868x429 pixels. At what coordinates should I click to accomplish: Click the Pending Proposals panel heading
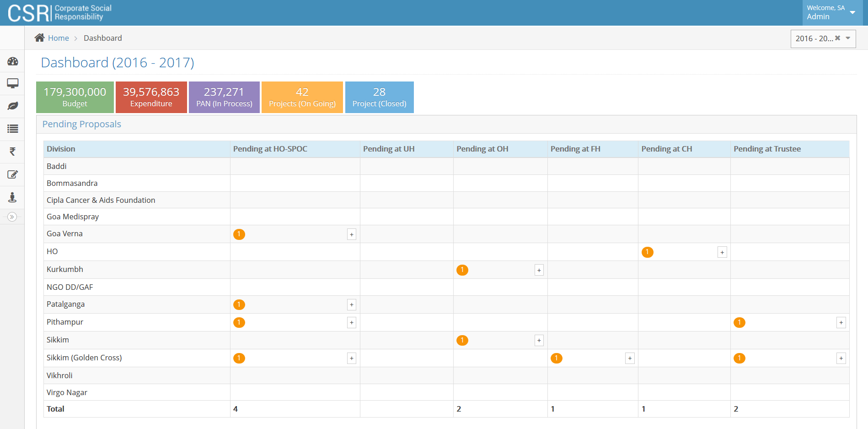pos(82,124)
